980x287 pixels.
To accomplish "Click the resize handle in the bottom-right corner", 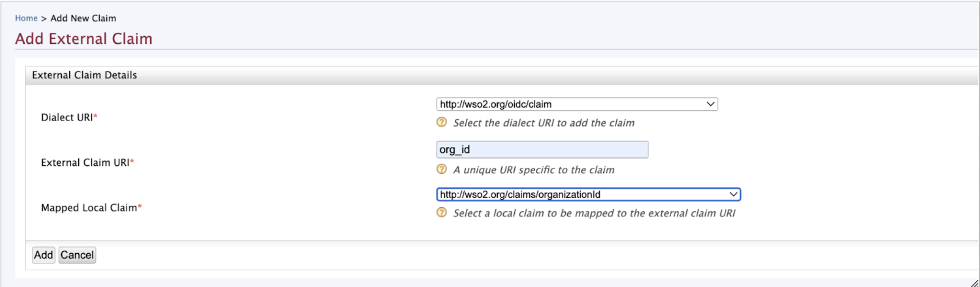I will [x=974, y=283].
